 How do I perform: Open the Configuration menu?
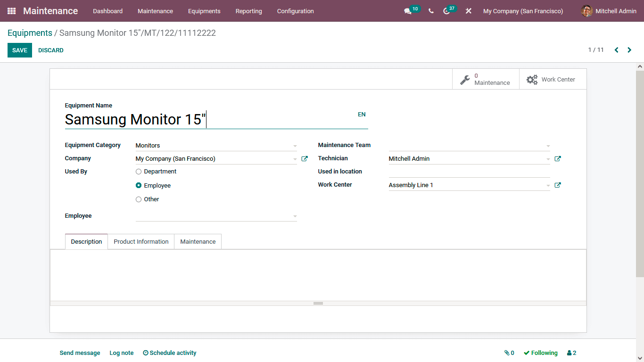pyautogui.click(x=295, y=11)
